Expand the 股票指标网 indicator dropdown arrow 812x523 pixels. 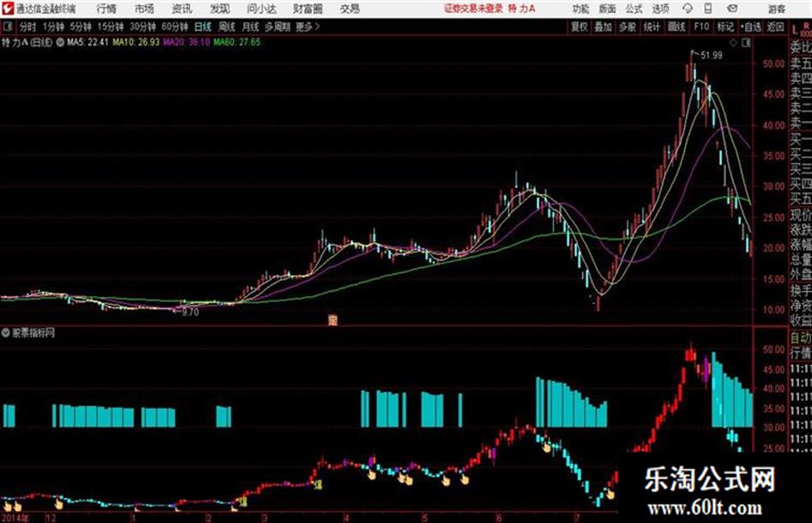point(6,333)
